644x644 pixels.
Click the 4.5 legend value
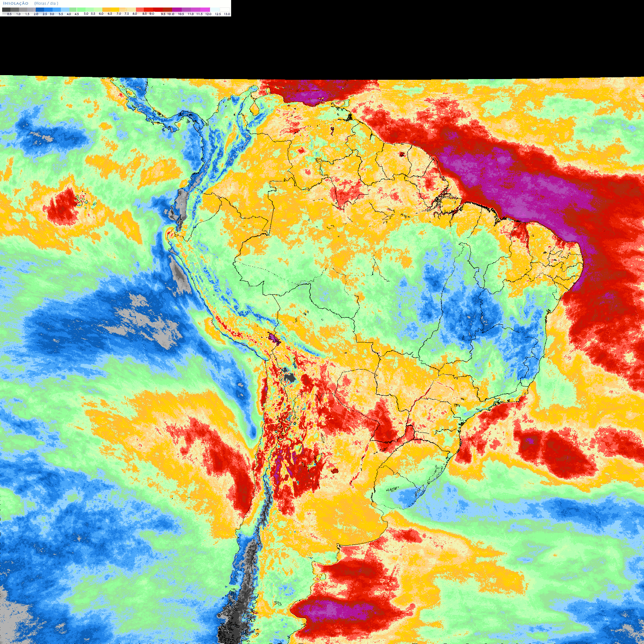77,14
